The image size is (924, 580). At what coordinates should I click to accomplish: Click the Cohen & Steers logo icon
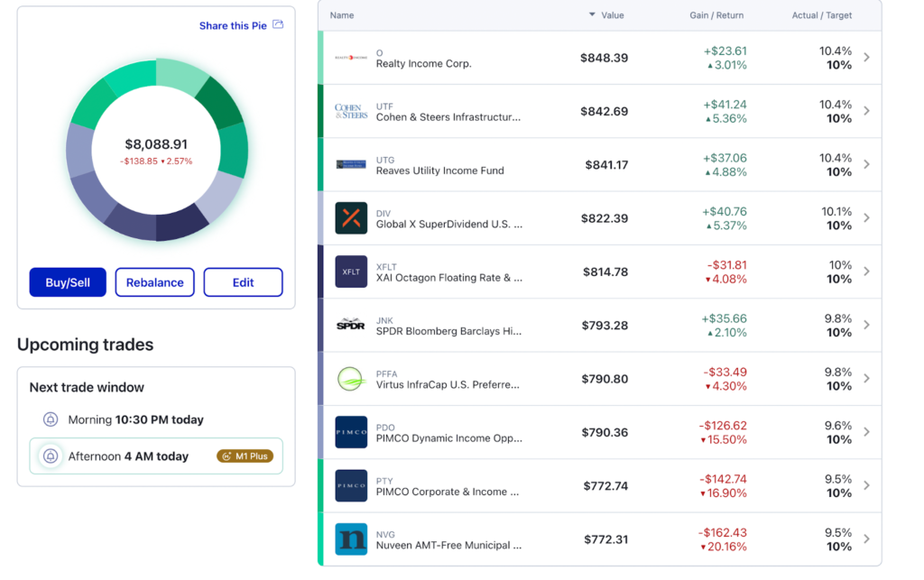click(x=351, y=111)
